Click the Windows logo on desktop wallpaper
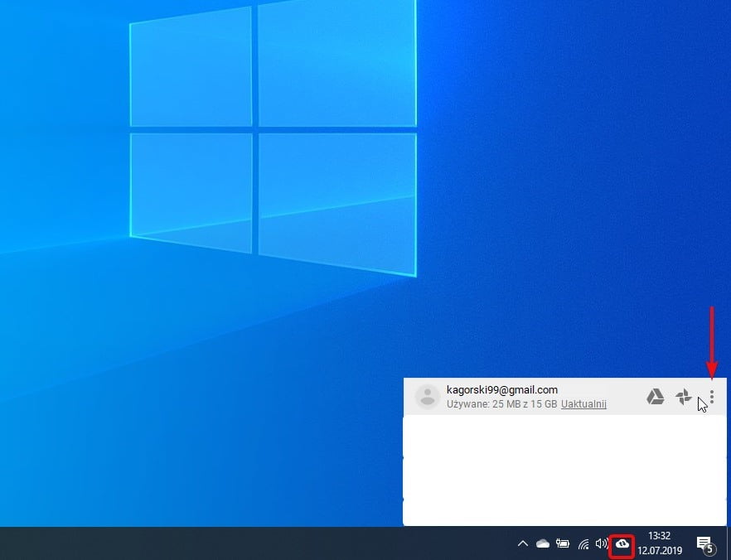The height and width of the screenshot is (560, 731). click(x=274, y=137)
